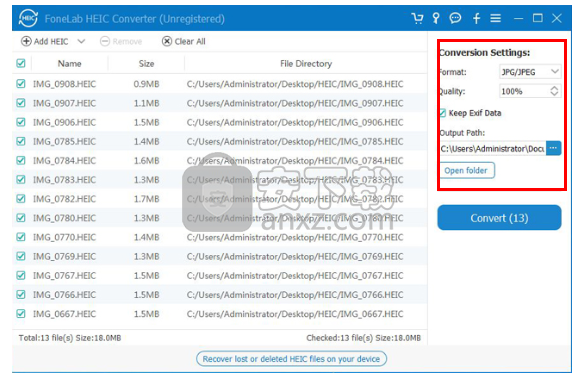This screenshot has height=388, width=581.
Task: Click the Open folder button
Action: pos(466,170)
